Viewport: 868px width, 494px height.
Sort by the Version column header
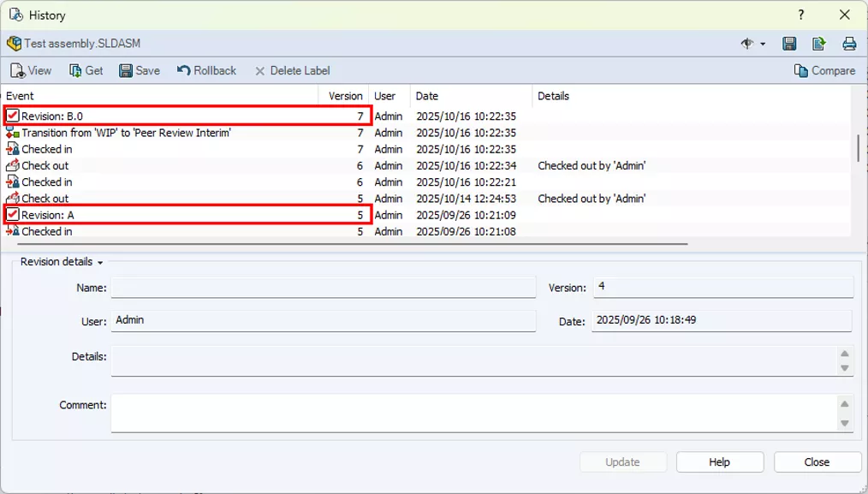(x=344, y=96)
